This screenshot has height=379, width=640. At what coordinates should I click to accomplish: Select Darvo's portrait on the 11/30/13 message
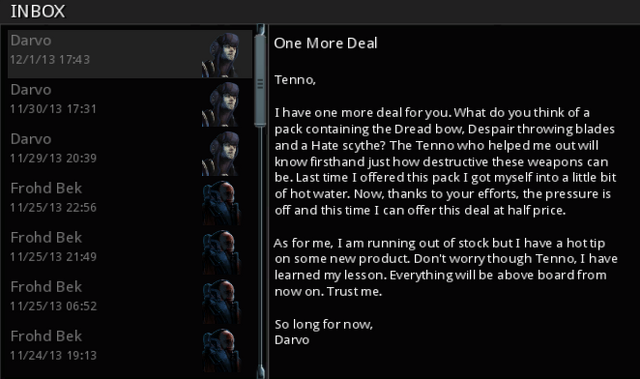[221, 104]
